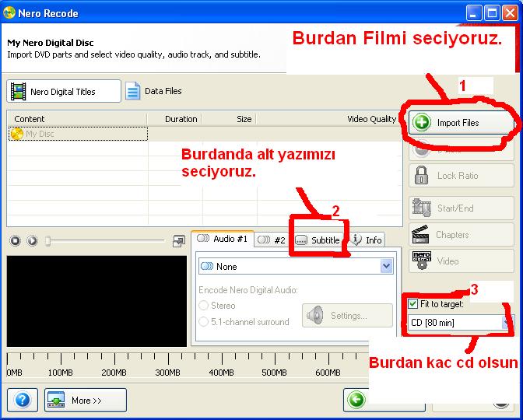Switch to the Data Files tab
523x420 pixels.
[154, 91]
